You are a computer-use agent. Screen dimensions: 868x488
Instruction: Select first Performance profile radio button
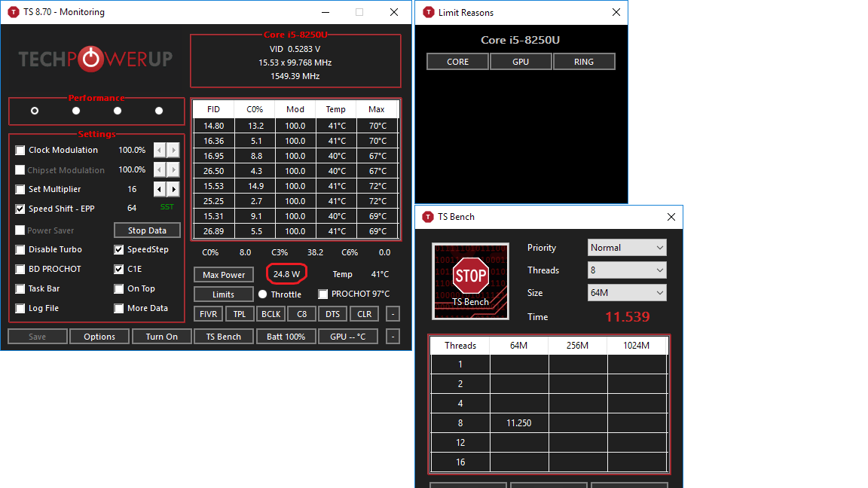[35, 111]
